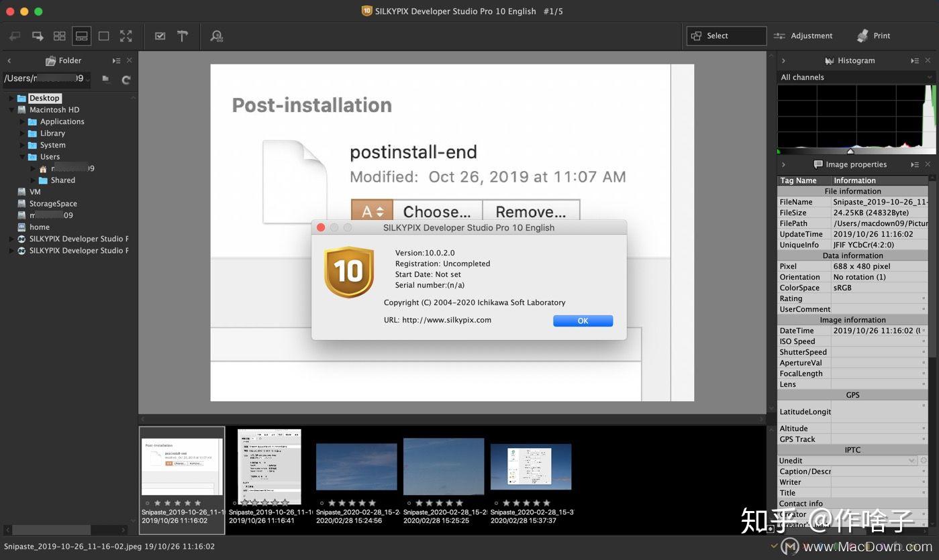This screenshot has height=560, width=939.
Task: Collapse the Users tree branch
Action: click(x=23, y=156)
